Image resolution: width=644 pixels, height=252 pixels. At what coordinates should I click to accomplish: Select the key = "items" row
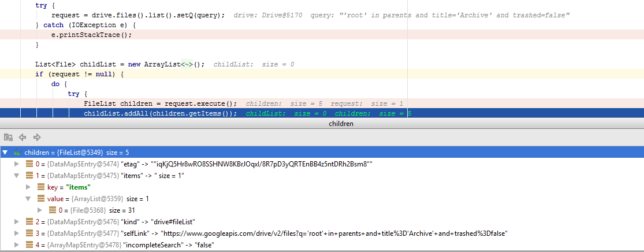322,187
